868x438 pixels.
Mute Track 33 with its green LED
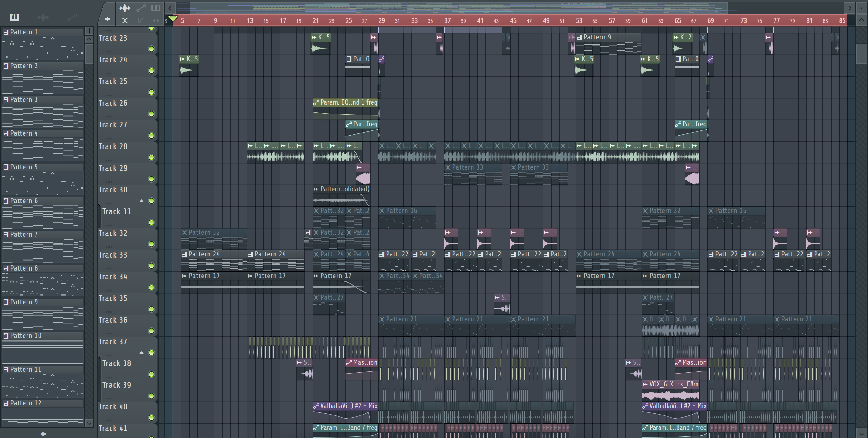[152, 266]
